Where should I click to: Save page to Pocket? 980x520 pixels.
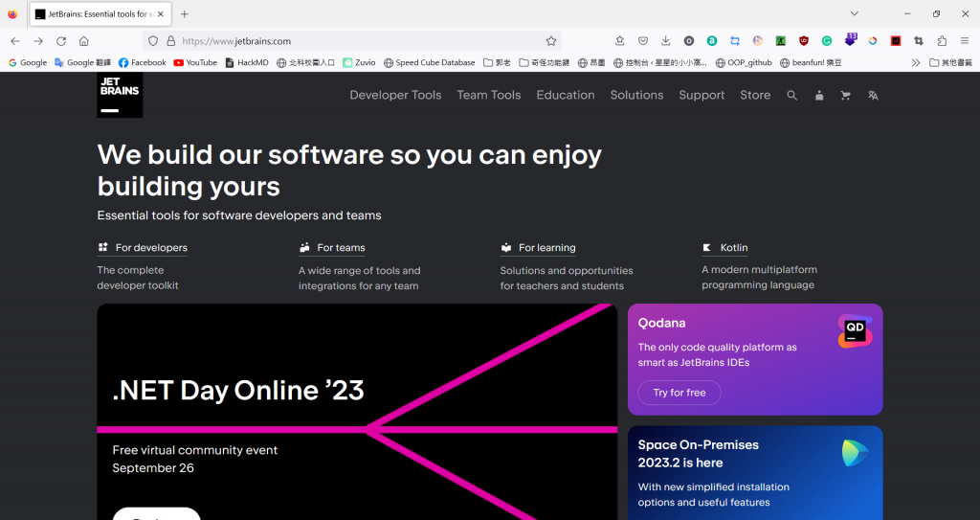click(x=642, y=41)
